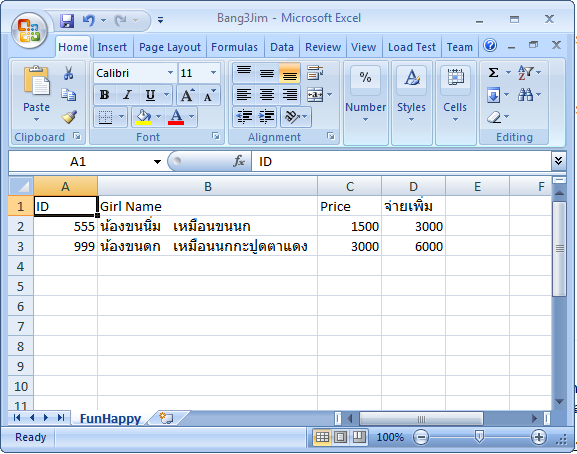Click the Cut scissors icon
The image size is (577, 454).
pos(68,73)
